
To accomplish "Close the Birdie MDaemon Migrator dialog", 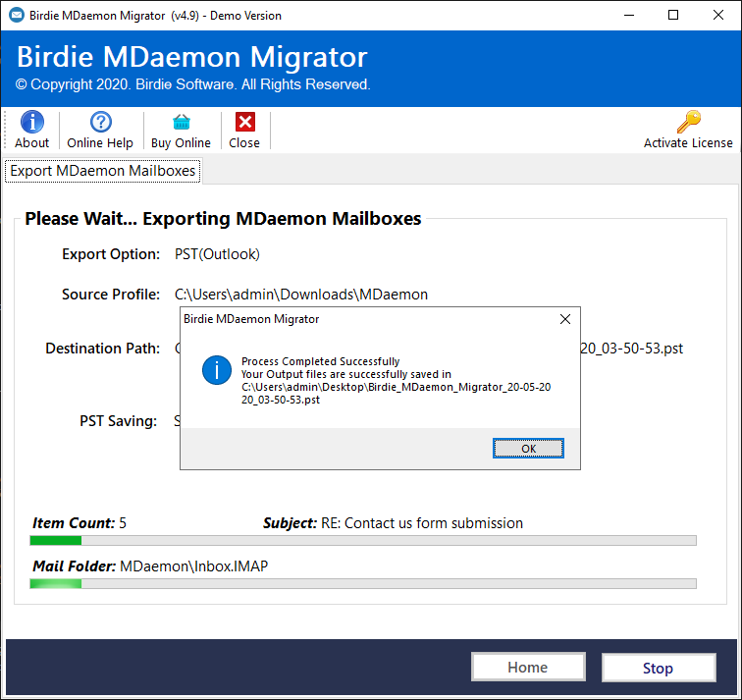I will pos(565,319).
